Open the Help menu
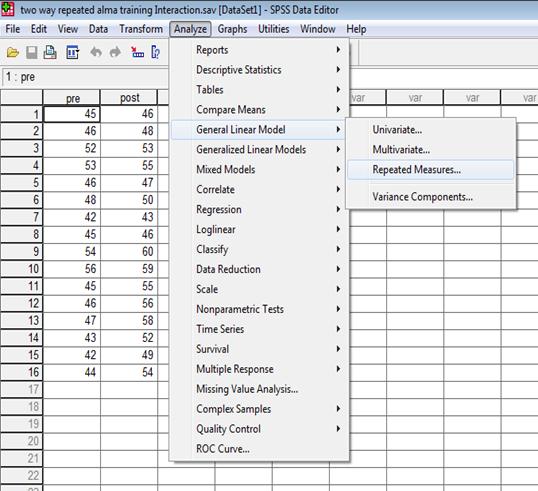Screen dimensions: 538x491 356,29
